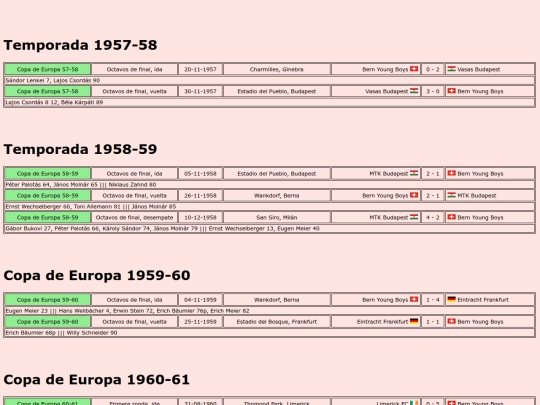Click 'Estadio del Pueblo, Budapest' in 05-11-1958 row
This screenshot has height=405, width=540.
tap(277, 174)
